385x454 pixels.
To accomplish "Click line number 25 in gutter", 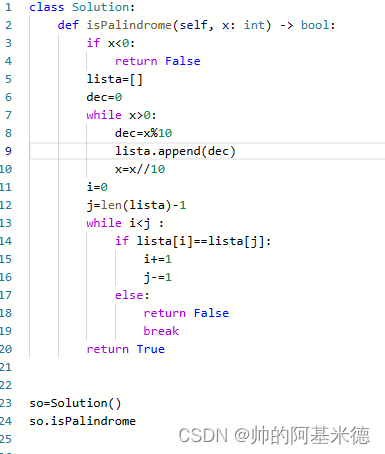I will [x=6, y=439].
